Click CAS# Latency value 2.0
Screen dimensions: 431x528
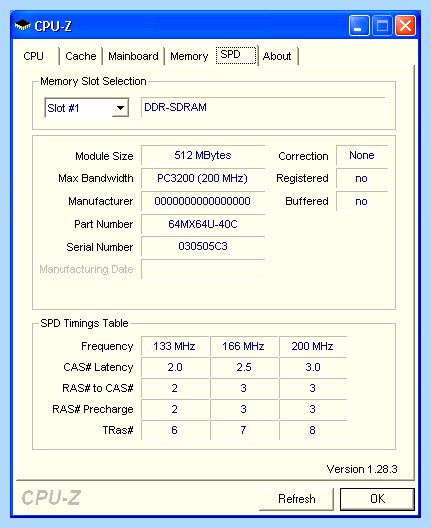(175, 367)
